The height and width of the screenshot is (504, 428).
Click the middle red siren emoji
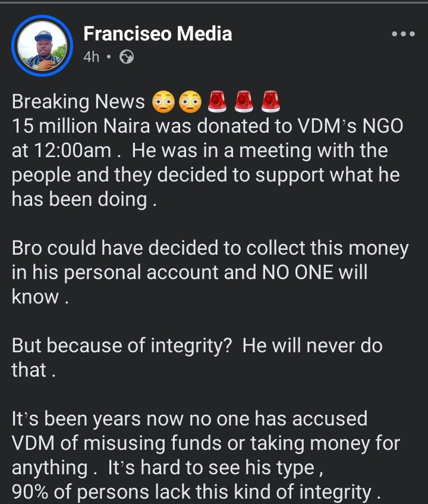(x=244, y=102)
